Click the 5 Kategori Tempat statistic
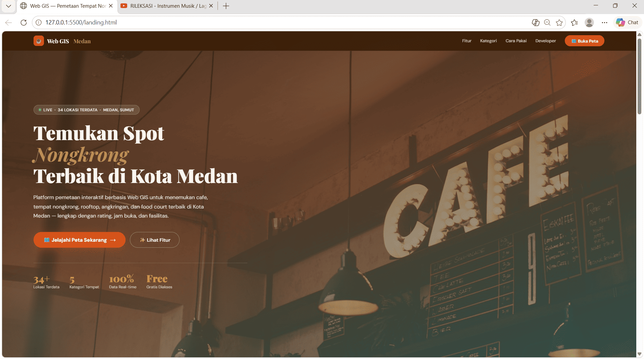The width and height of the screenshot is (644, 359). (84, 282)
